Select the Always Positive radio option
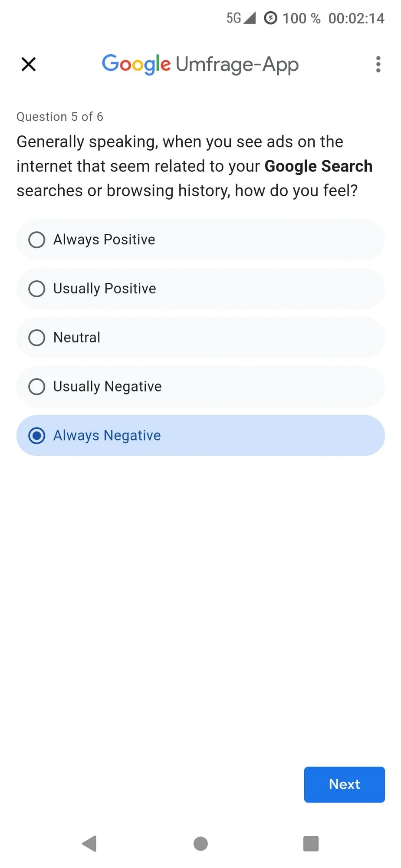 click(x=37, y=240)
